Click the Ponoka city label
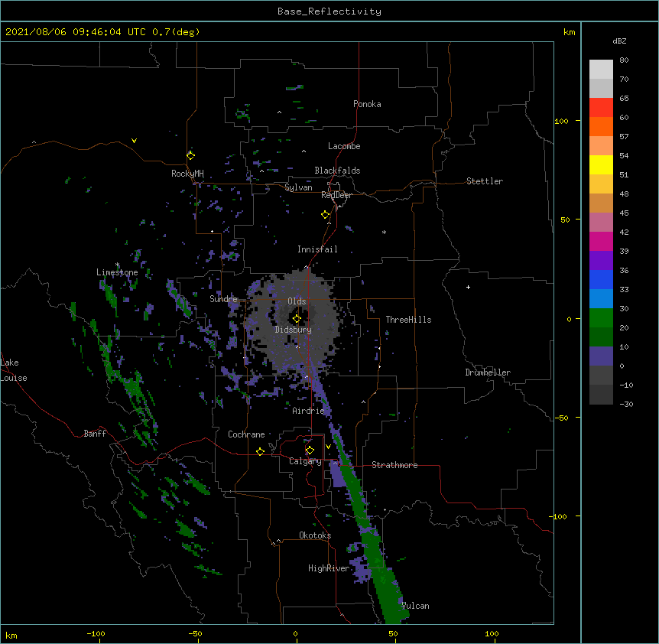 [x=367, y=104]
